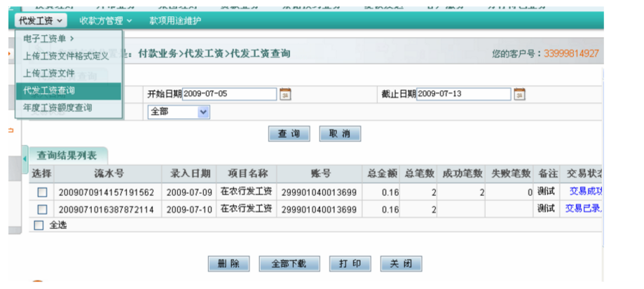Image resolution: width=644 pixels, height=289 pixels.
Task: Tick checkbox for record 2009071016387872114
Action: tap(42, 209)
